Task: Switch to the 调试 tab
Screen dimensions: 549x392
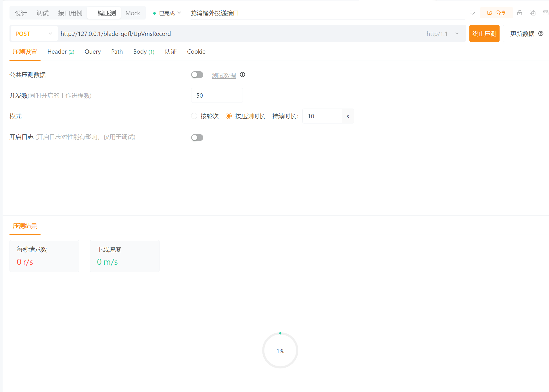Action: point(42,13)
